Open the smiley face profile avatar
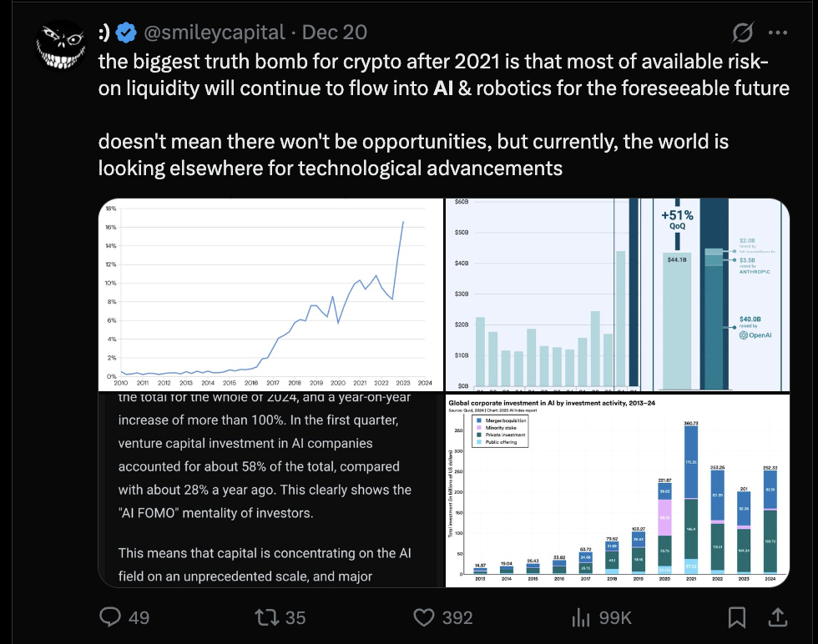This screenshot has width=818, height=644. point(61,45)
